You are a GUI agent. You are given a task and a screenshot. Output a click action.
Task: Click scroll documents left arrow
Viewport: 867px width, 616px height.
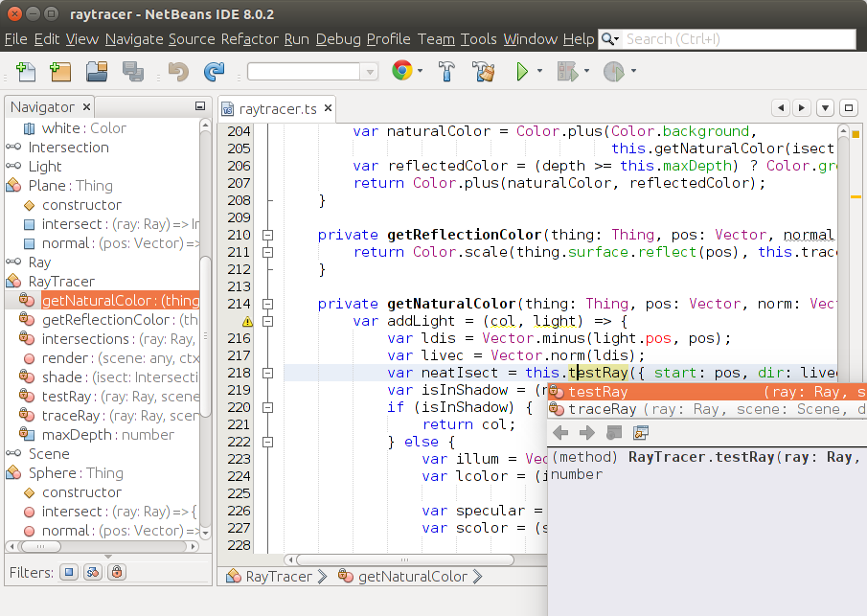pos(781,108)
